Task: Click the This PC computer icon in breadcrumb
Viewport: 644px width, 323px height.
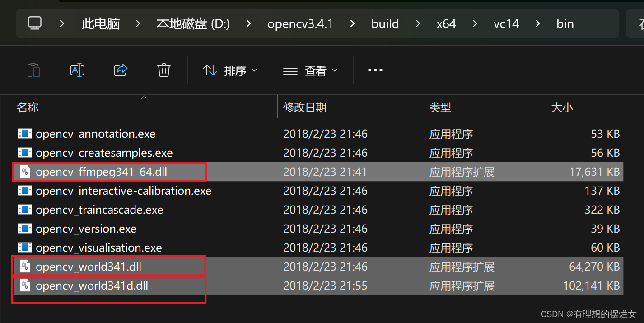Action: (35, 23)
